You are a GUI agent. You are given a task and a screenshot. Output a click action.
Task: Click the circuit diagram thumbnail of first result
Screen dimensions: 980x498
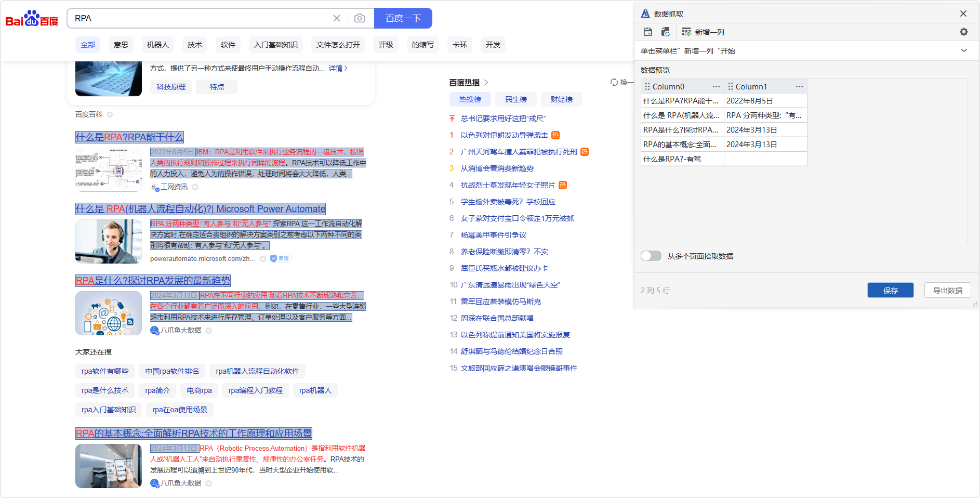[x=109, y=169]
